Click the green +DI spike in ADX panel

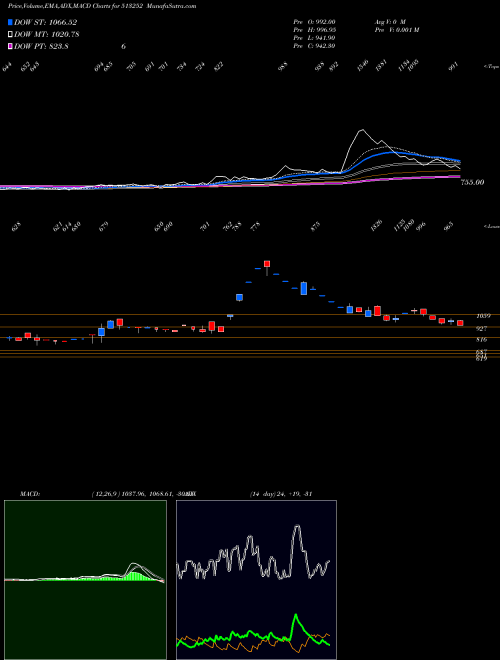[296, 616]
